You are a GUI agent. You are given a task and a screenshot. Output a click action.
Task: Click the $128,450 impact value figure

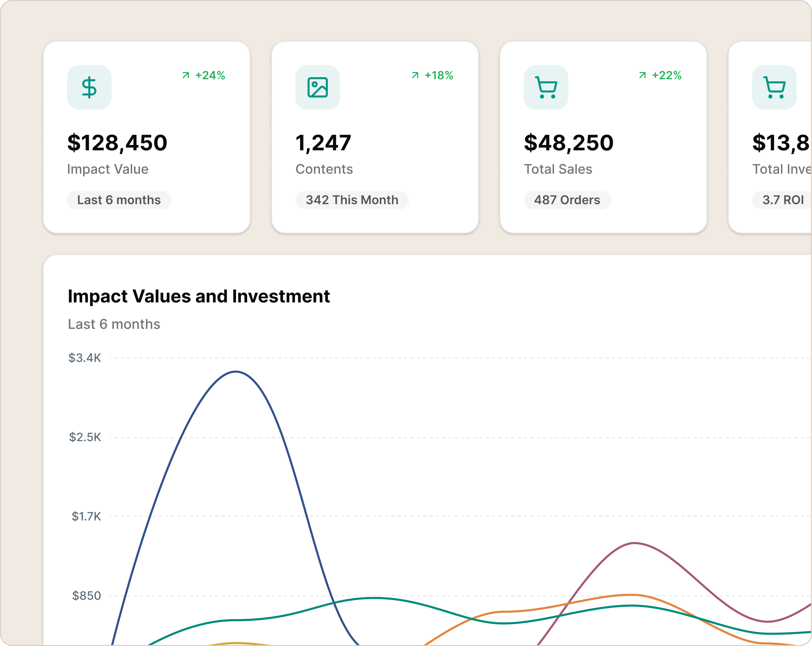[117, 143]
